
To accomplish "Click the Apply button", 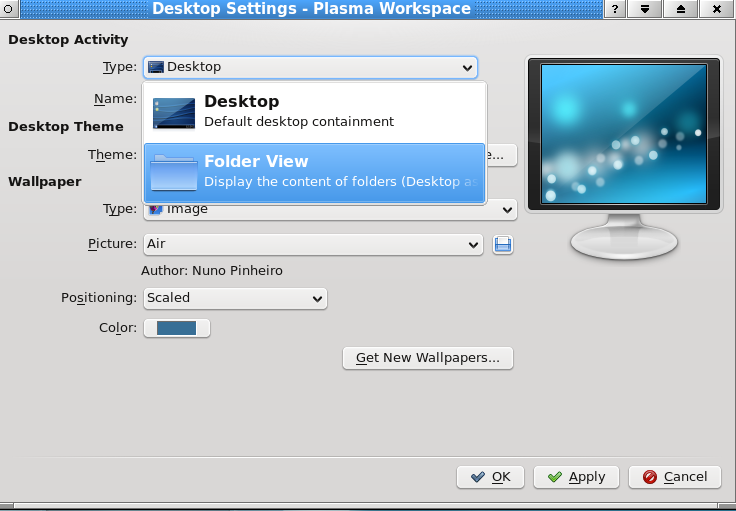I will click(x=576, y=477).
